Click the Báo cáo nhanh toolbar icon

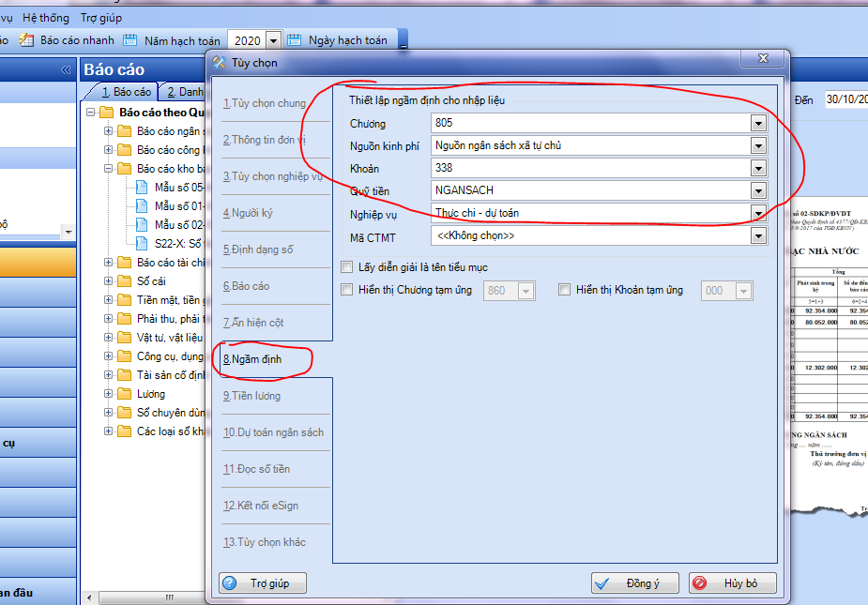(x=26, y=39)
